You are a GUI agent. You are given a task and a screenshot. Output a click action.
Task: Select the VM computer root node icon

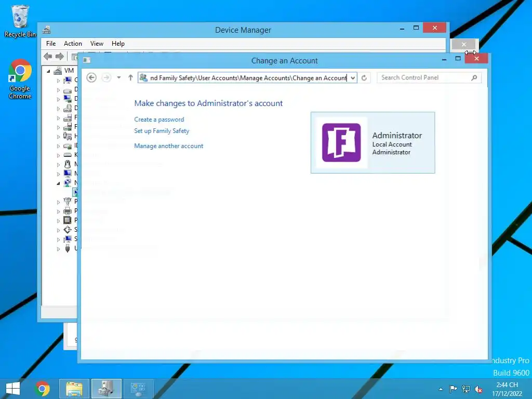click(x=58, y=71)
